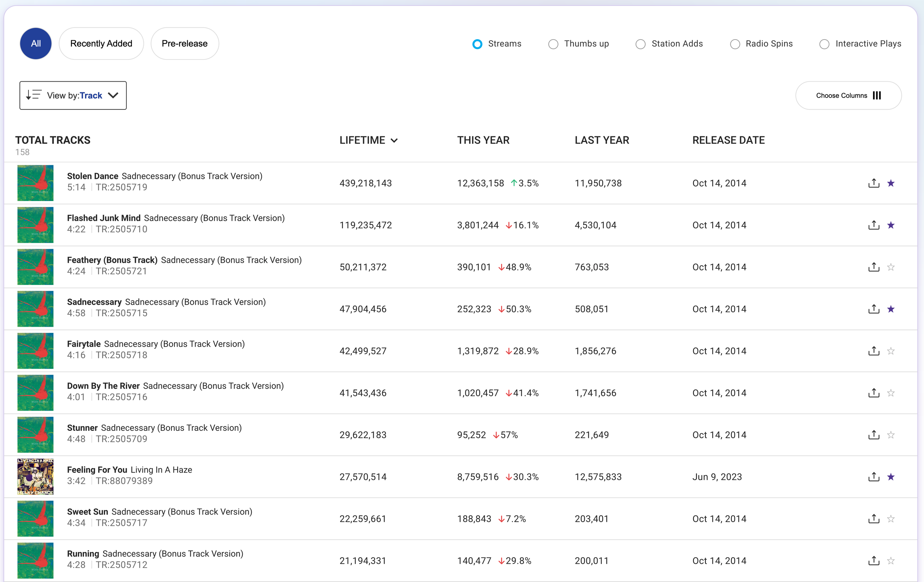Open the View by Track dropdown
This screenshot has height=582, width=924.
point(73,96)
